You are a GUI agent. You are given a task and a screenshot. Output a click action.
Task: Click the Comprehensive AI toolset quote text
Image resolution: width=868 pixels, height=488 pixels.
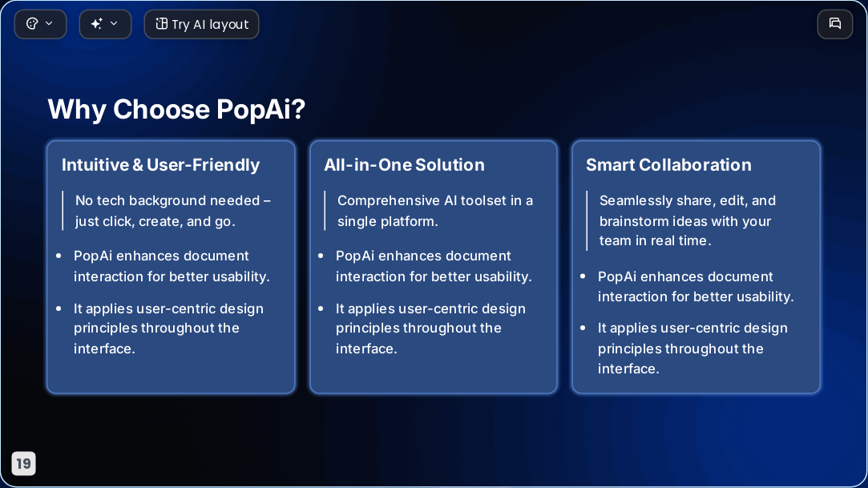pyautogui.click(x=435, y=211)
